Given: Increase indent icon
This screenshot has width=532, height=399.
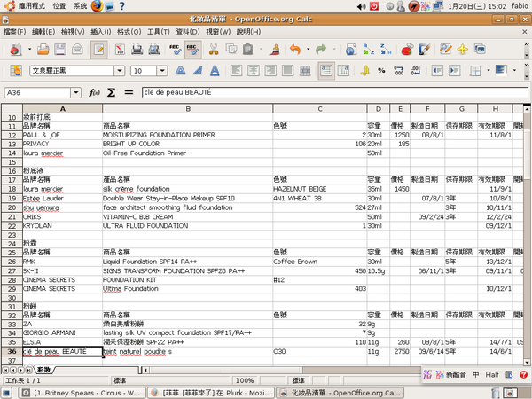Looking at the screenshot, I should pos(454,71).
